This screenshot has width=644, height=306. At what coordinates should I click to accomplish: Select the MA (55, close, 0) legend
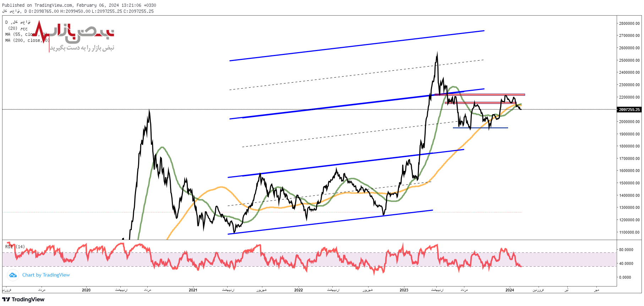pos(27,34)
